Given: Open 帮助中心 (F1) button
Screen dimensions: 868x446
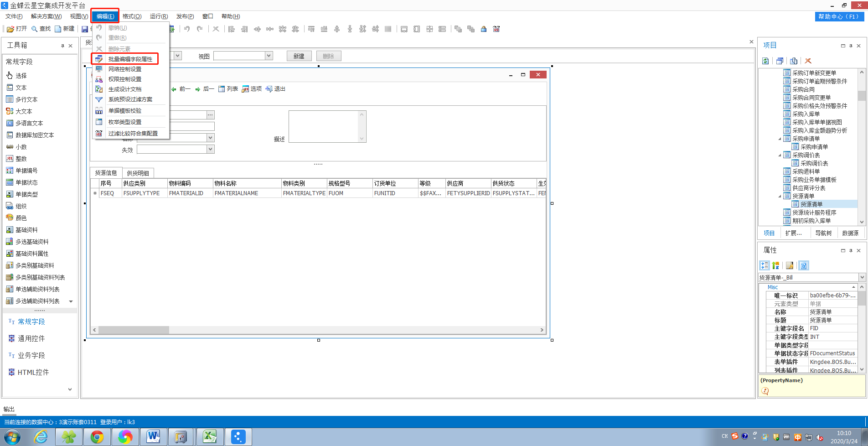Looking at the screenshot, I should 839,16.
